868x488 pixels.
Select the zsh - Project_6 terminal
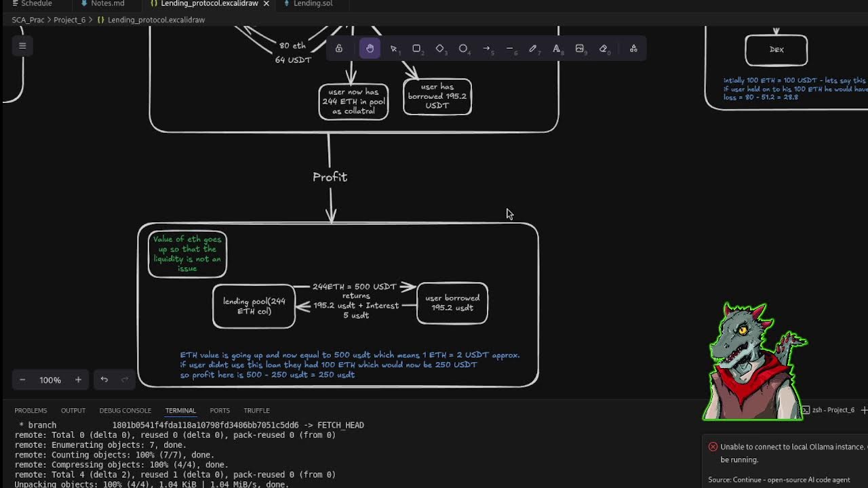click(827, 410)
